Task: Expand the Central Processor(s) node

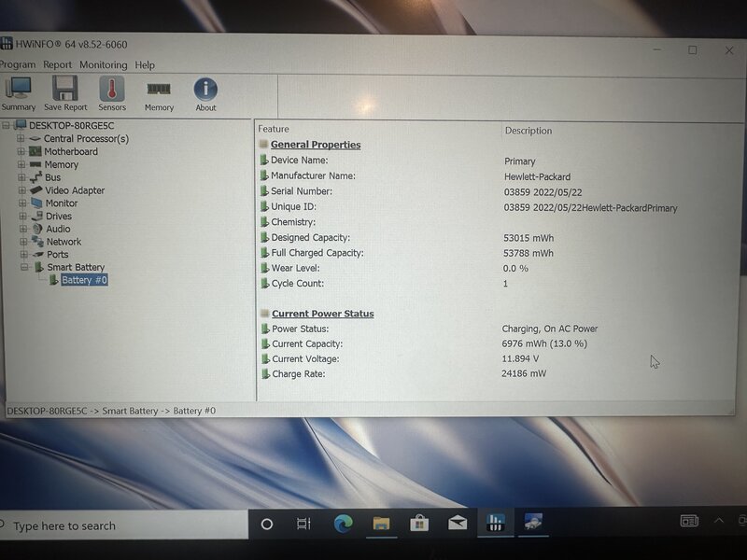Action: click(21, 138)
